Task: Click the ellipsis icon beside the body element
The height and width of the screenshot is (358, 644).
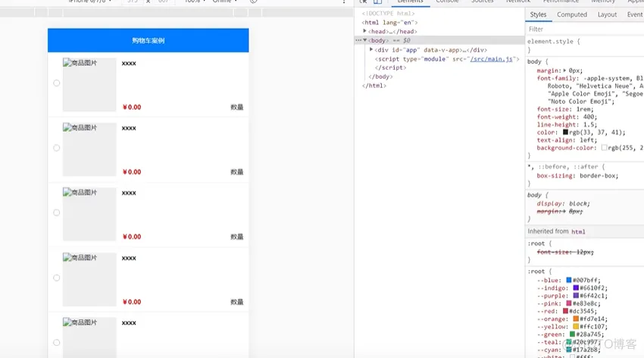Action: (358, 40)
